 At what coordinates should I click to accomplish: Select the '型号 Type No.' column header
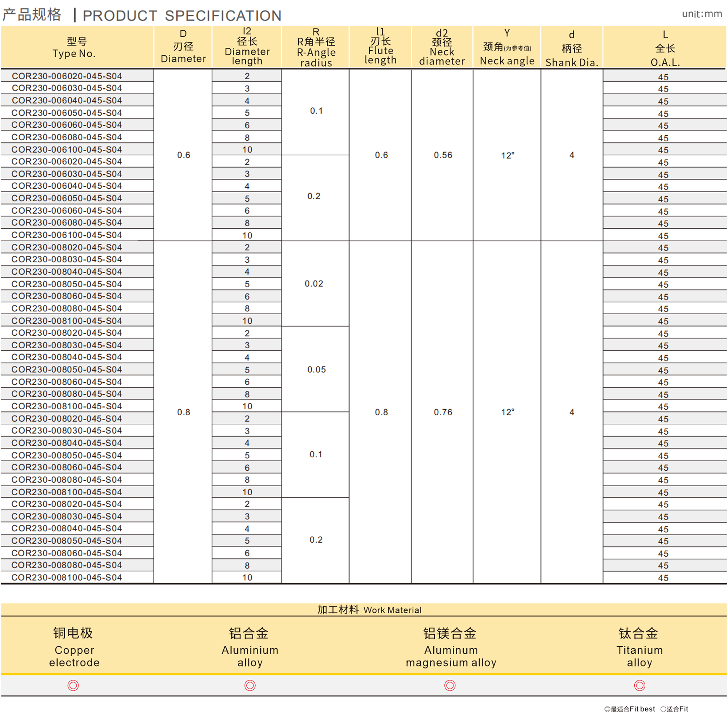point(77,47)
